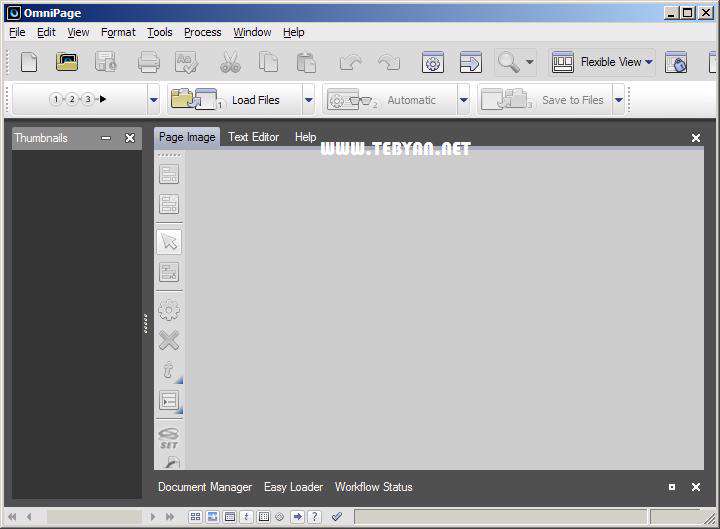Viewport: 720px width, 529px height.
Task: Switch to the Workflow Status tab
Action: click(x=373, y=487)
